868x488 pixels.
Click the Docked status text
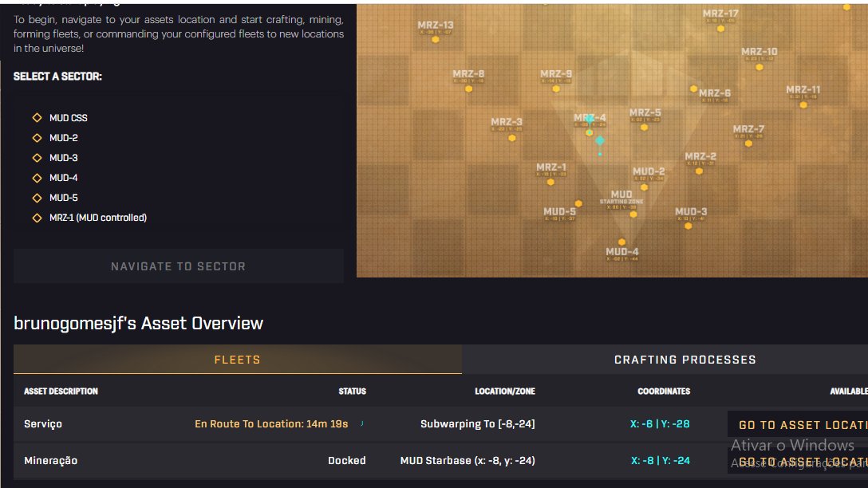click(346, 460)
